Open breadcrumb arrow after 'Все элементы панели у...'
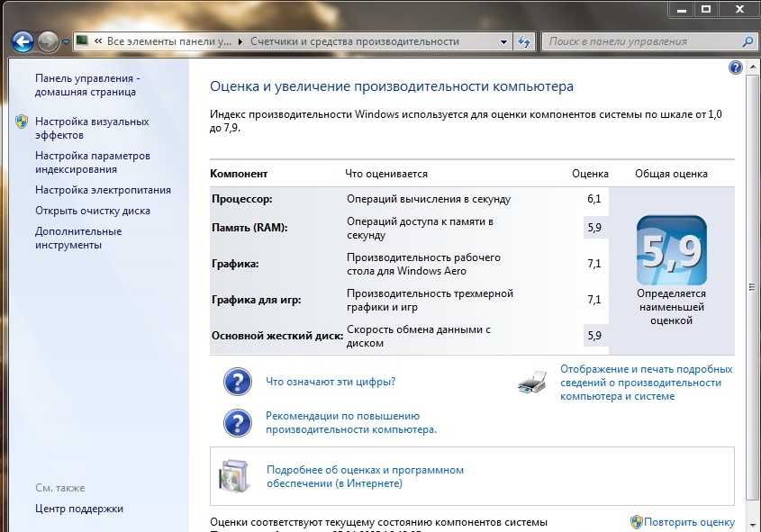Screen dimensions: 761x532 (240, 41)
